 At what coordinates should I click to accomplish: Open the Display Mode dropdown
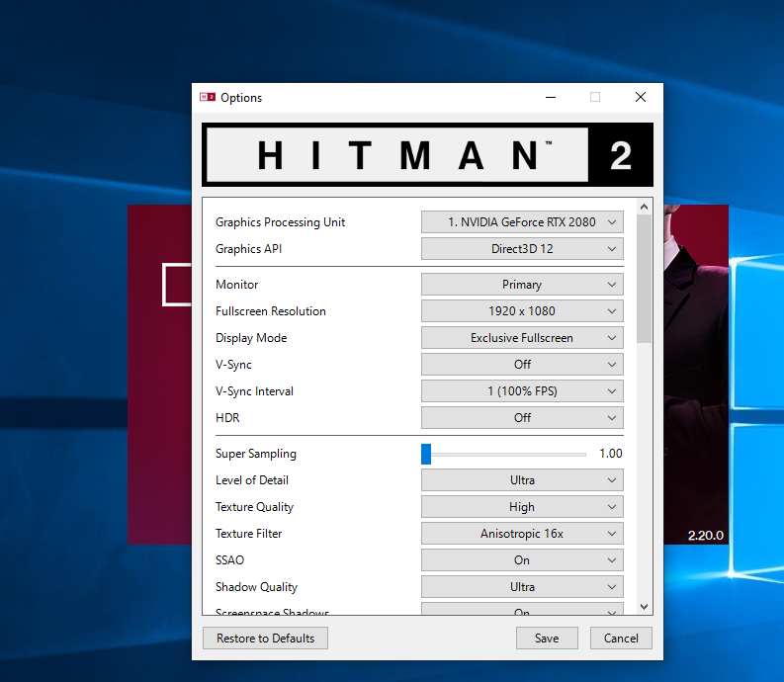tap(522, 338)
